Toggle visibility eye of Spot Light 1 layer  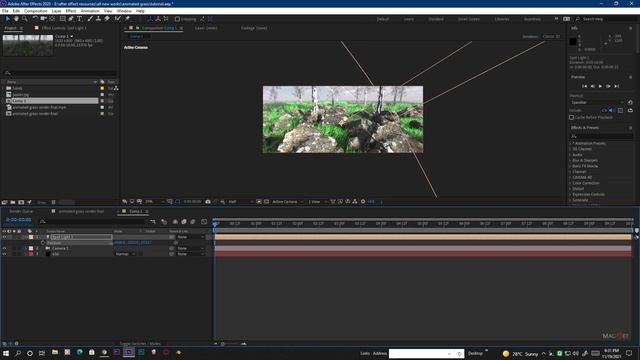(4, 237)
